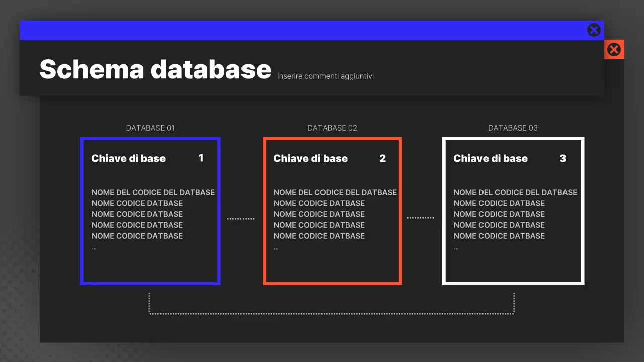Select the number 2 badge in the second box
This screenshot has width=644, height=362.
coord(383,158)
